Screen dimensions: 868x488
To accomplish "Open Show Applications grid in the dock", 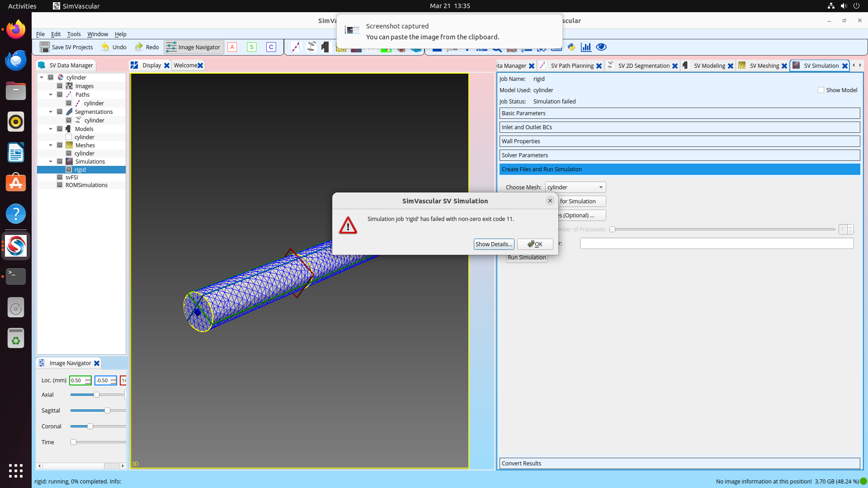I will pyautogui.click(x=16, y=470).
